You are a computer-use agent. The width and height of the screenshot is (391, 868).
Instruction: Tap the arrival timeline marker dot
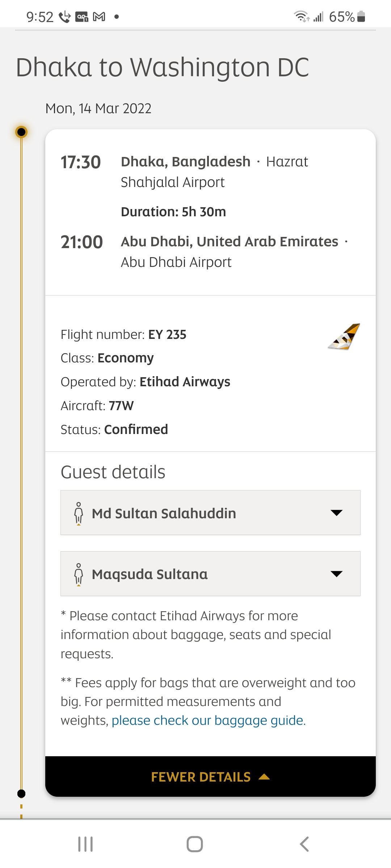21,794
